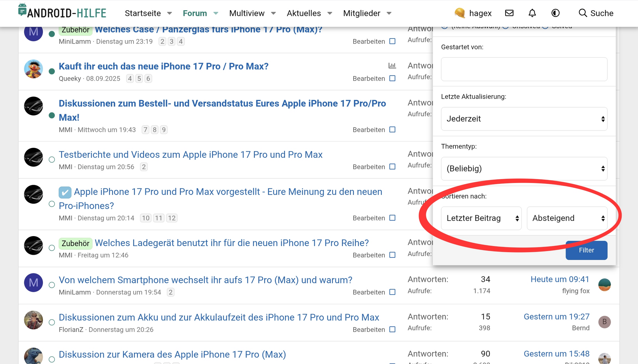The height and width of the screenshot is (364, 638).
Task: Open the notifications bell
Action: 532,13
